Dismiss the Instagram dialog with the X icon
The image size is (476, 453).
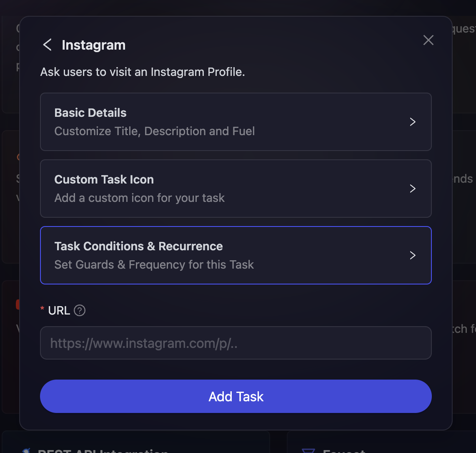point(428,40)
